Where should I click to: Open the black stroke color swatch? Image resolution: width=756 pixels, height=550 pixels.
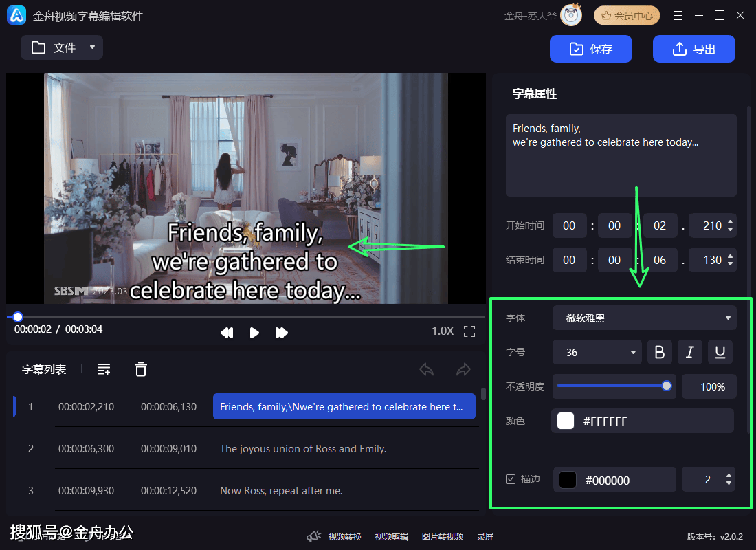point(568,480)
